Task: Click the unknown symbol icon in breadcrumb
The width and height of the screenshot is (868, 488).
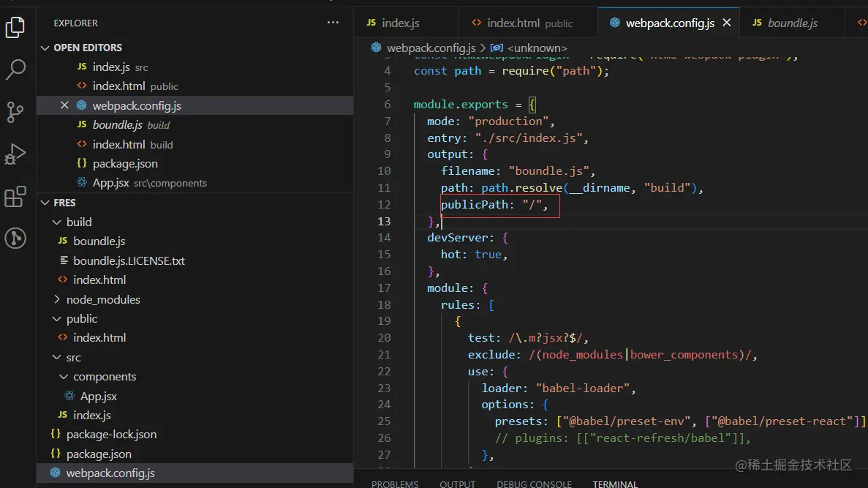Action: 497,48
